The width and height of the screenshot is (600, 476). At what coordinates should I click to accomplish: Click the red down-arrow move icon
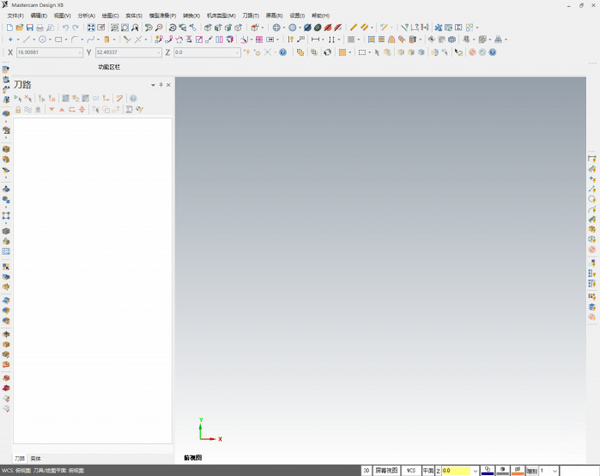click(x=52, y=110)
